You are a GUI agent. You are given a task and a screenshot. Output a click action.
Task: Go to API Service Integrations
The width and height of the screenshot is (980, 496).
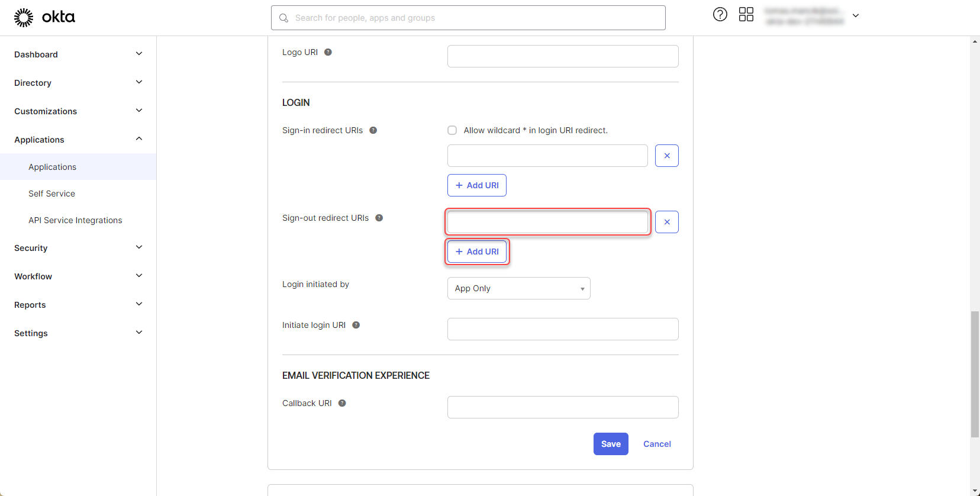click(x=75, y=220)
